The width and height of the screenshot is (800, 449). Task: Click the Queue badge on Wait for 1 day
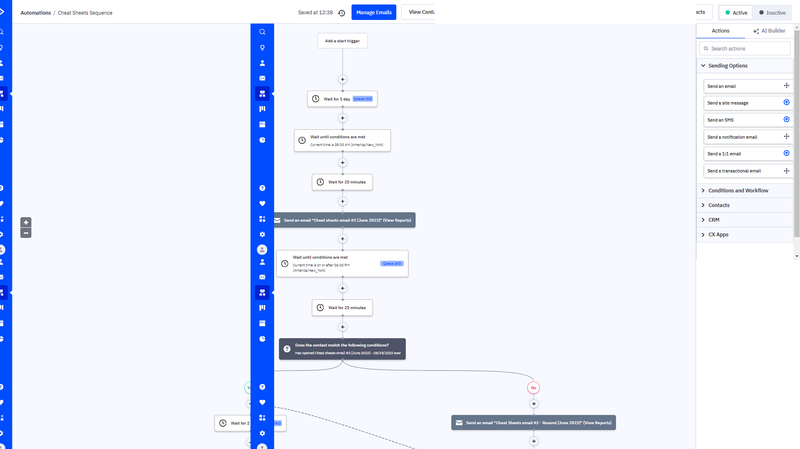[x=363, y=99]
